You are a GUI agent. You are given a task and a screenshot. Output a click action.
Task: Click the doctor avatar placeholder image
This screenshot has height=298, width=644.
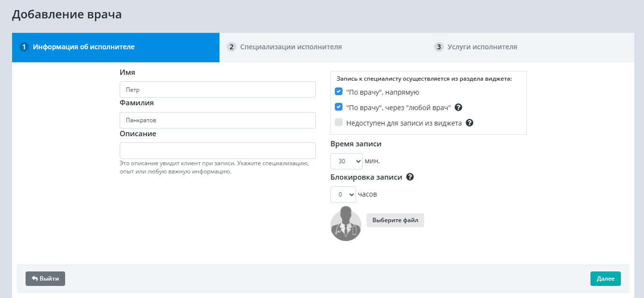345,224
